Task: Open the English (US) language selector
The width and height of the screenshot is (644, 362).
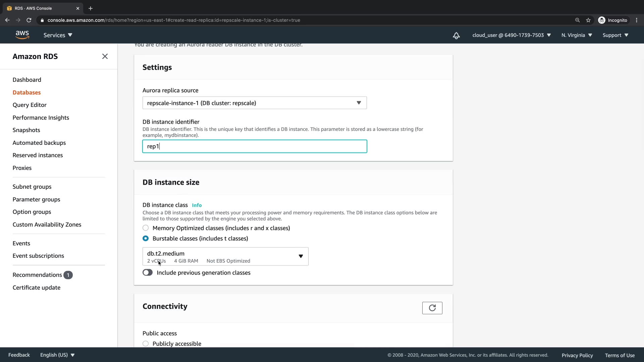Action: tap(57, 355)
